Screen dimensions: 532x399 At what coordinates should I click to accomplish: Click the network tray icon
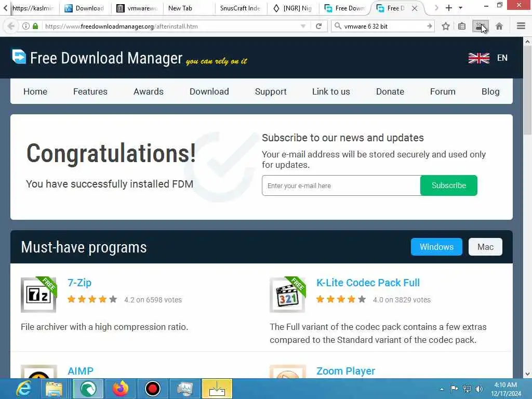pos(467,389)
